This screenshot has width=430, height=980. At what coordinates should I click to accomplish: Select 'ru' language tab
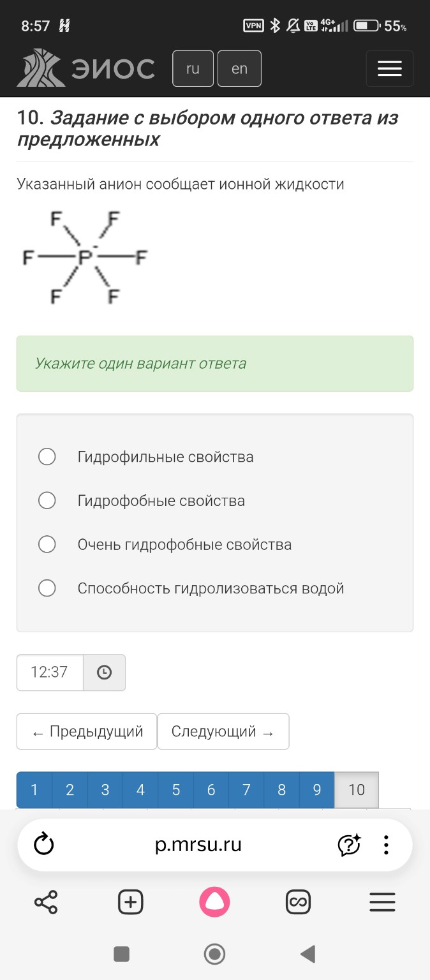click(x=193, y=68)
